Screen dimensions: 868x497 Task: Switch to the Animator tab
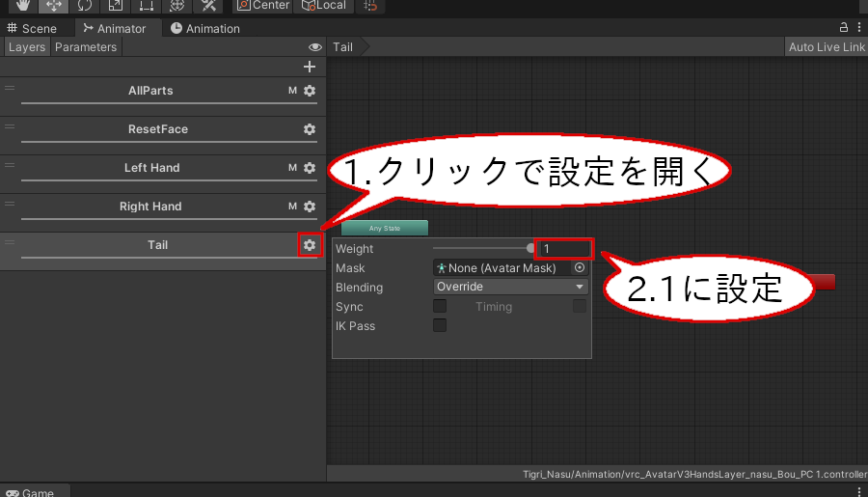pos(115,28)
